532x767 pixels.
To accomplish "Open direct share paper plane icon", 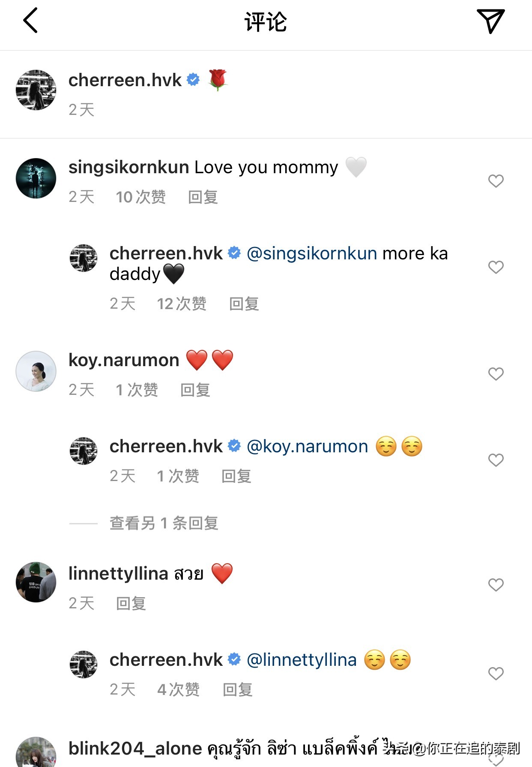I will (490, 21).
